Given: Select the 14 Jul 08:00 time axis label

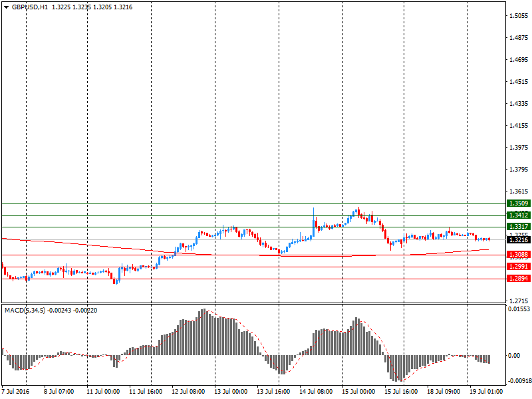Looking at the screenshot, I should pyautogui.click(x=316, y=392).
